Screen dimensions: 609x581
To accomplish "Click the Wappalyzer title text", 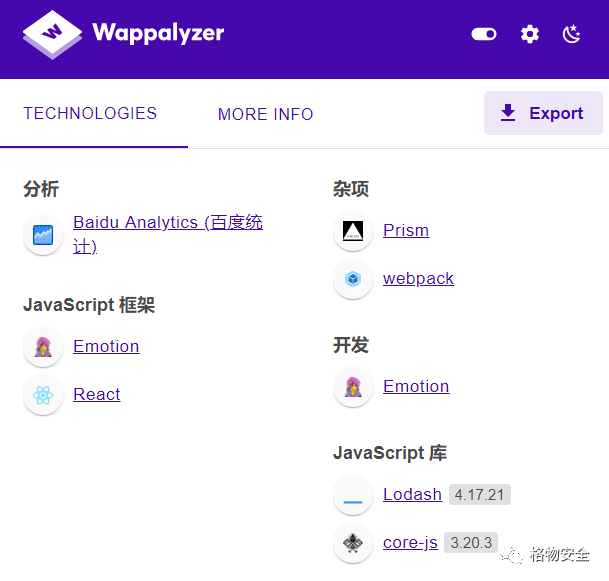I will [158, 33].
